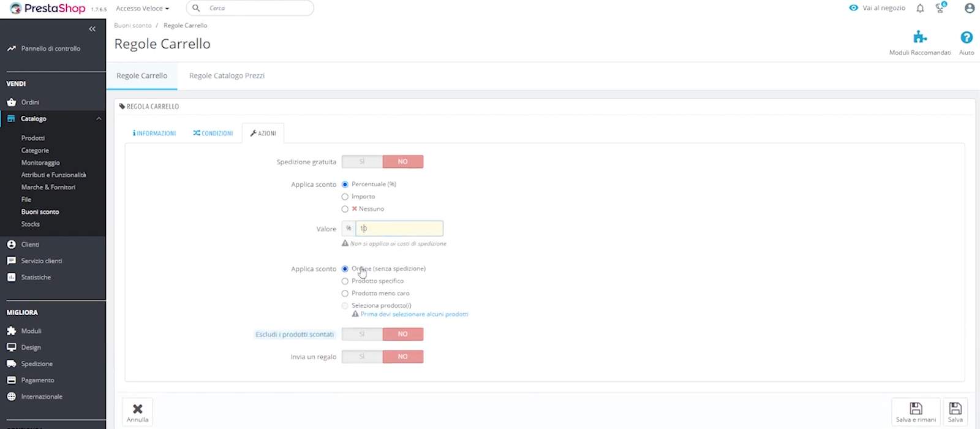980x429 pixels.
Task: Collapse sidebar with double-chevron icon
Action: (92, 29)
